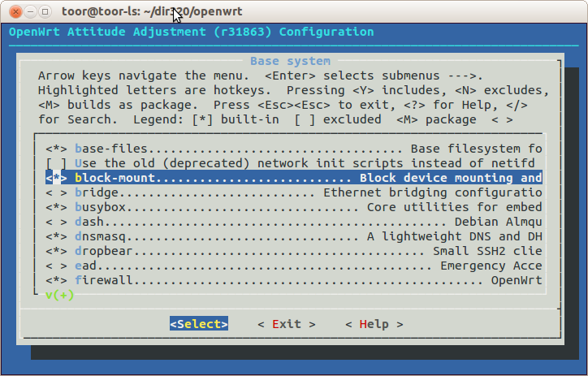The height and width of the screenshot is (376, 588).
Task: Select the dash entry text
Action: pos(89,222)
